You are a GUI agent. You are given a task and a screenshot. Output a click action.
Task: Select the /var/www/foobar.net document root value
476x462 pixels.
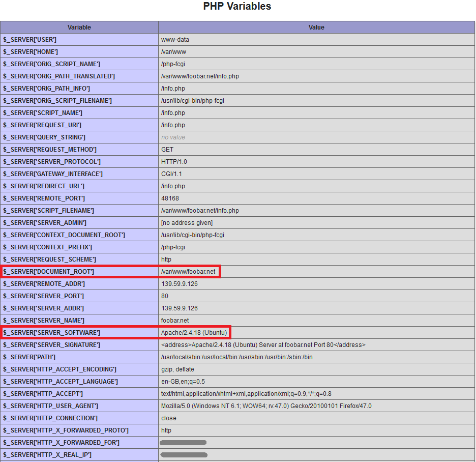tap(188, 272)
